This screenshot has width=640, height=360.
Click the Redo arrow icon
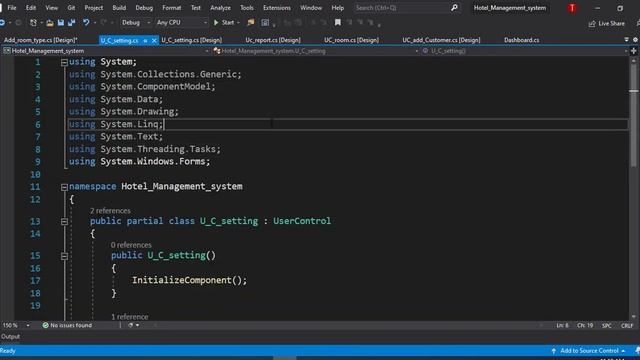(103, 23)
